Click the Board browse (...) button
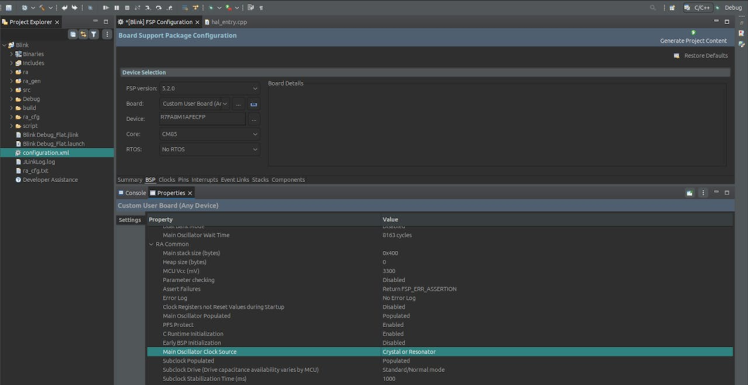Screen dimensions: 748x385 pyautogui.click(x=239, y=104)
